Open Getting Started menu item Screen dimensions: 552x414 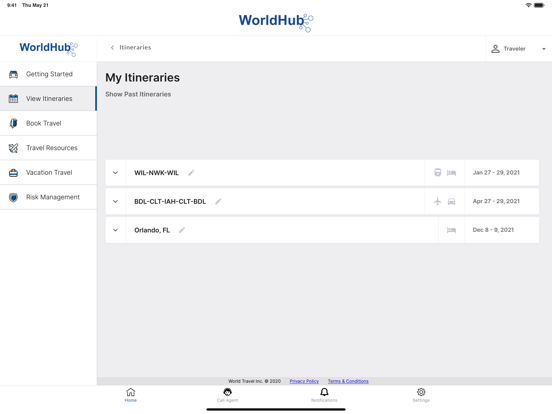[48, 74]
